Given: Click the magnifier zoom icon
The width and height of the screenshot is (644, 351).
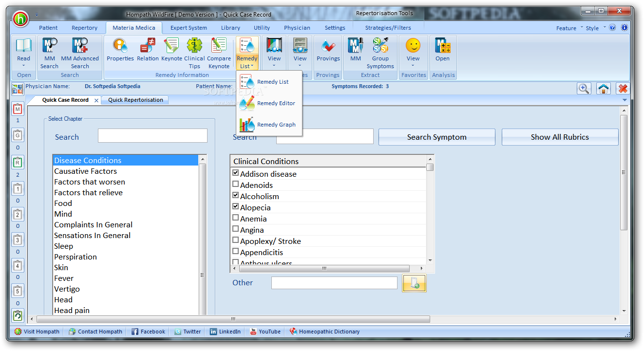Looking at the screenshot, I should point(584,89).
